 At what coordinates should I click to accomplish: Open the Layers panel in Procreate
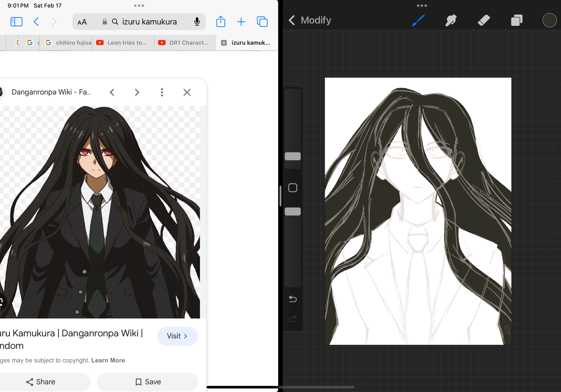pyautogui.click(x=517, y=20)
